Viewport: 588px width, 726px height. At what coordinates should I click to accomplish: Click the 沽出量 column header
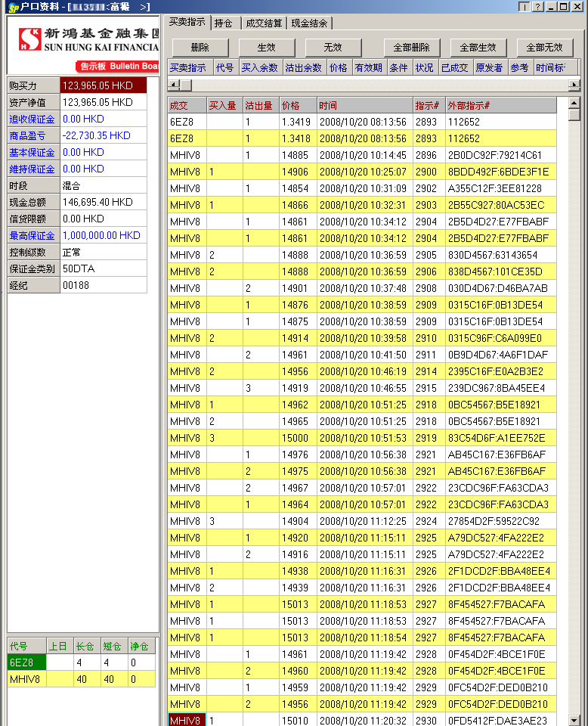(x=261, y=106)
